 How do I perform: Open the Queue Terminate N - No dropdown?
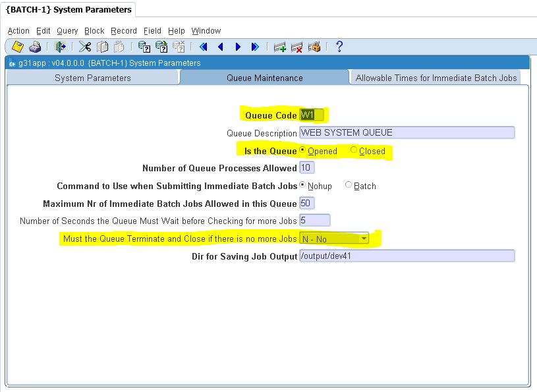coord(364,238)
